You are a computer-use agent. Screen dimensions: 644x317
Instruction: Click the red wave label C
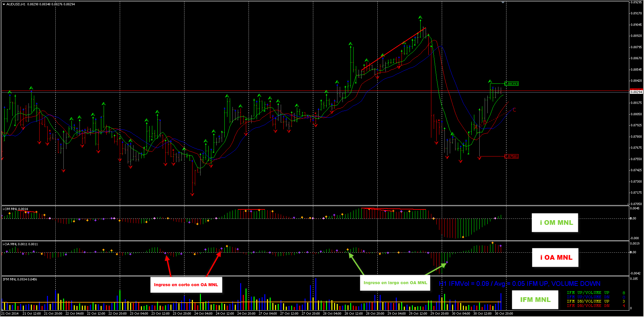[515, 110]
